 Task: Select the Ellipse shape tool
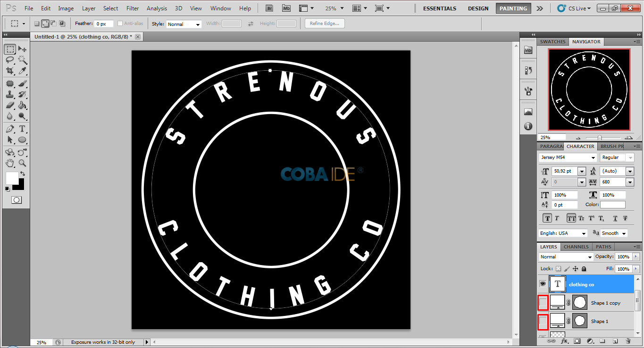[x=22, y=140]
